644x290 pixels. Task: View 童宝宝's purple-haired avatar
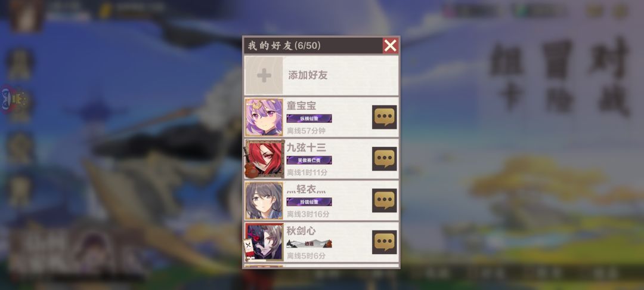[264, 117]
